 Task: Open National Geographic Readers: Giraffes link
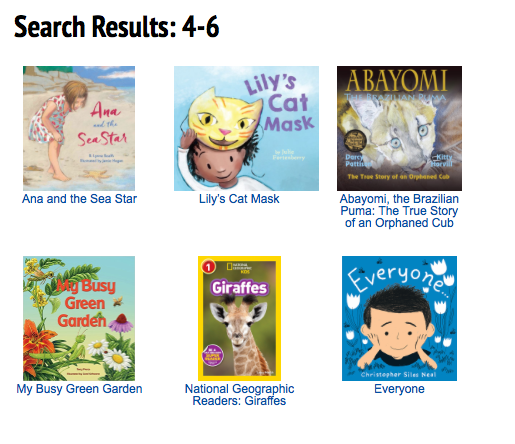(239, 395)
